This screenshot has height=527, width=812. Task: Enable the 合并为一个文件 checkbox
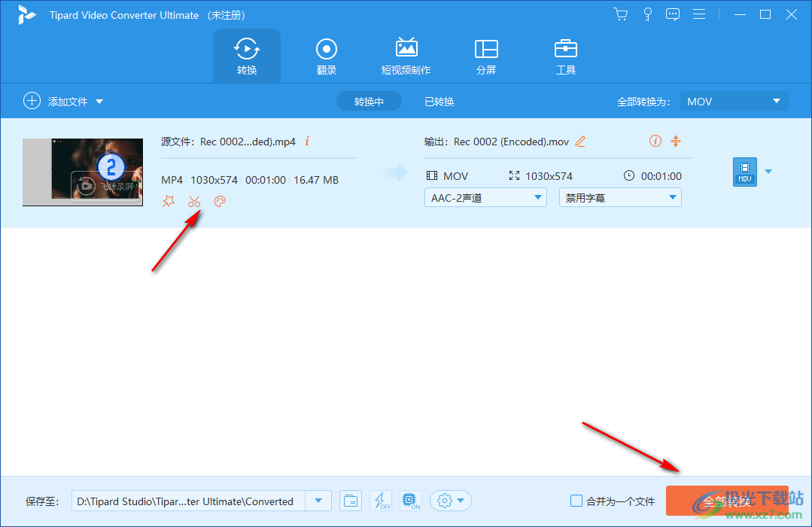pyautogui.click(x=576, y=500)
